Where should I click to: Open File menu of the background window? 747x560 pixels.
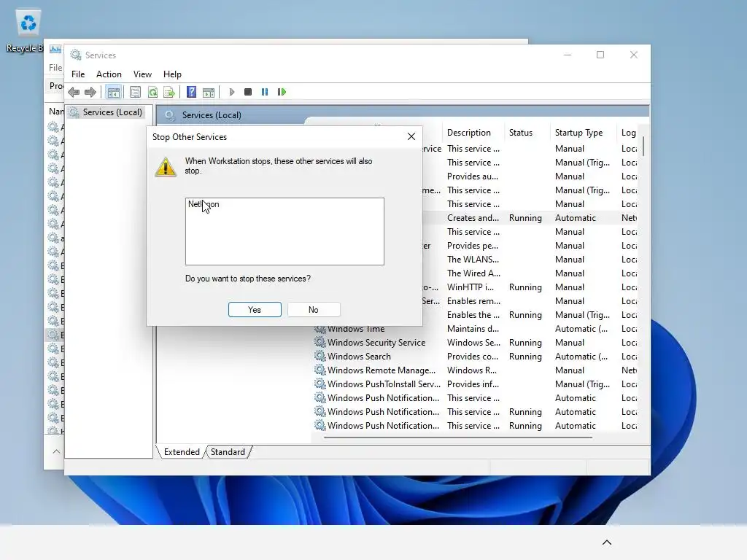(55, 68)
